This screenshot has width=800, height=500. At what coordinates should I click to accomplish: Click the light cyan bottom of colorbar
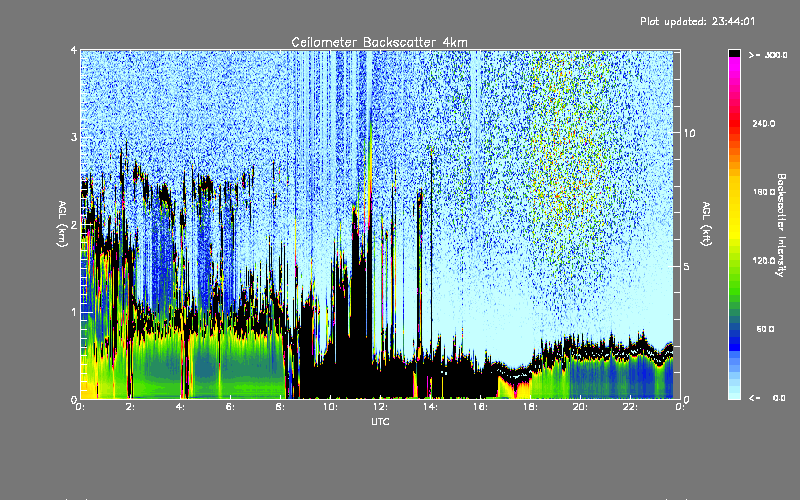tap(734, 394)
